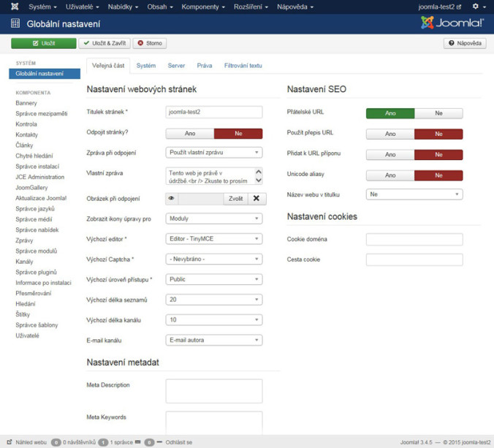
Task: Open the Název webu v titulku dropdown
Action: [414, 195]
